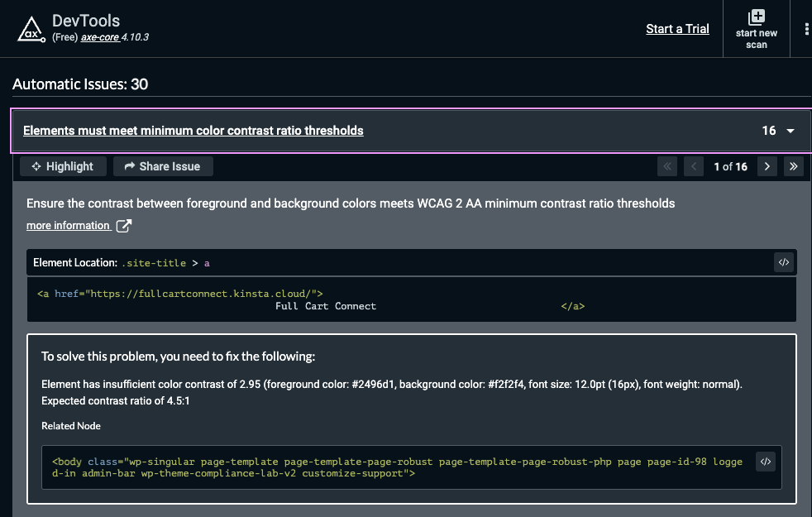This screenshot has width=812, height=517.
Task: Open the more information link
Action: point(69,225)
